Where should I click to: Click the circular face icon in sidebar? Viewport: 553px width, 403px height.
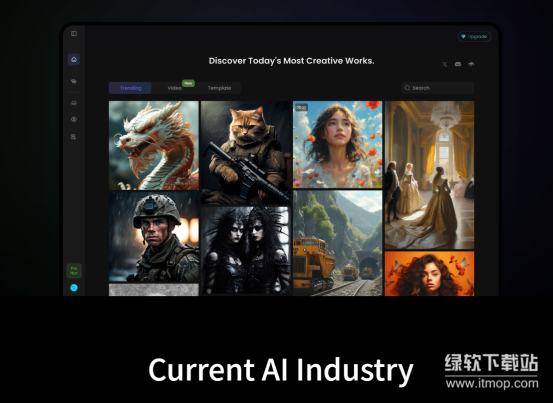pyautogui.click(x=74, y=120)
